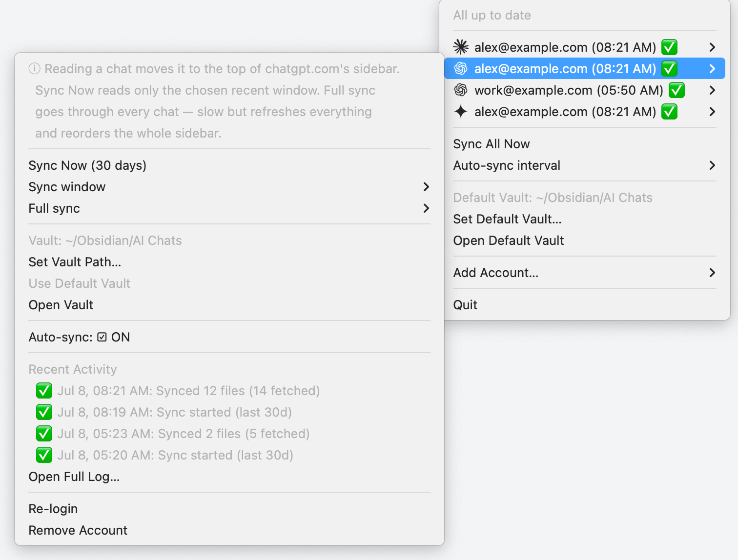This screenshot has height=560, width=738.
Task: Click the 'Recent Activity' heading
Action: 73,369
